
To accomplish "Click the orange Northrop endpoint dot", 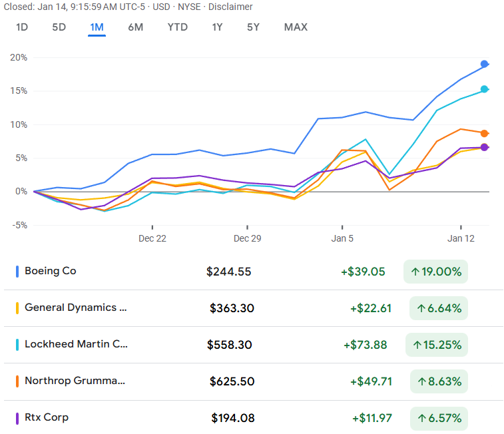I will [x=485, y=133].
